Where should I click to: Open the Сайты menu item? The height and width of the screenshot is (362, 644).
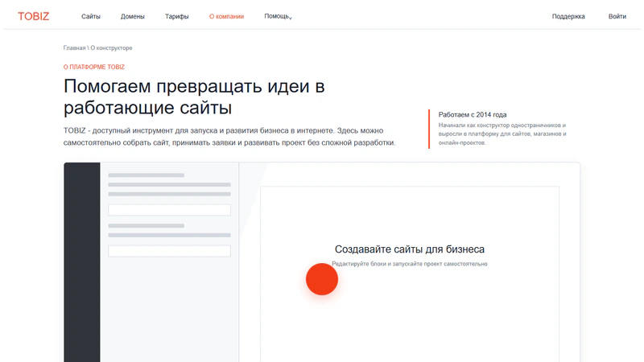pyautogui.click(x=91, y=16)
